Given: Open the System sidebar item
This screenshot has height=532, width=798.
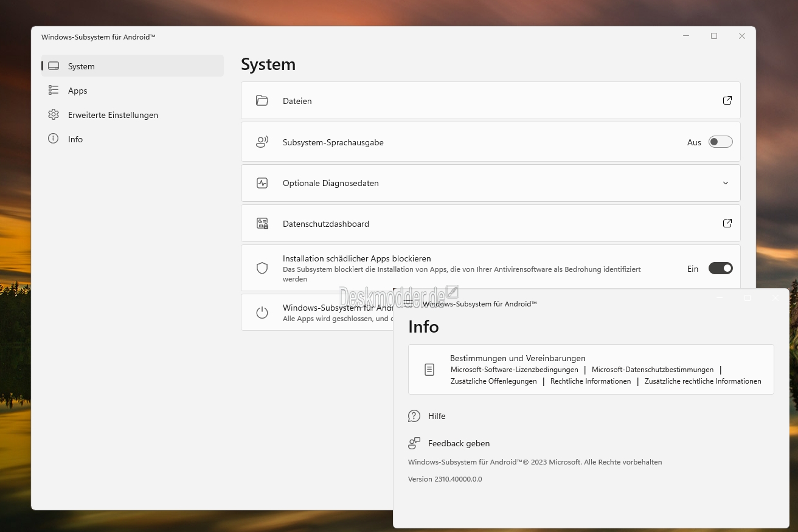Looking at the screenshot, I should (133, 66).
